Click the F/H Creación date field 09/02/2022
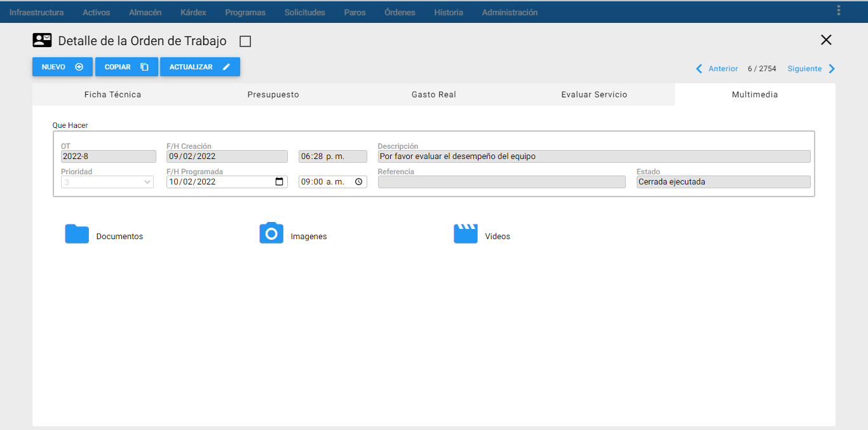Screen dimensions: 868x430 [227, 156]
